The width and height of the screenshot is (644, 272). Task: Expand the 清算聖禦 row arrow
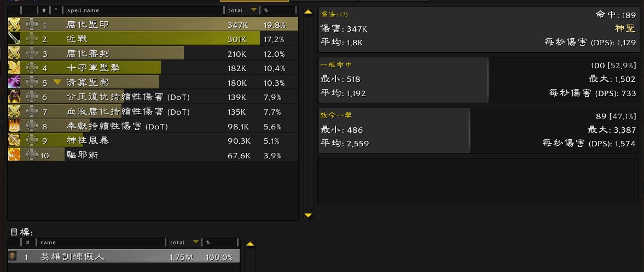57,82
